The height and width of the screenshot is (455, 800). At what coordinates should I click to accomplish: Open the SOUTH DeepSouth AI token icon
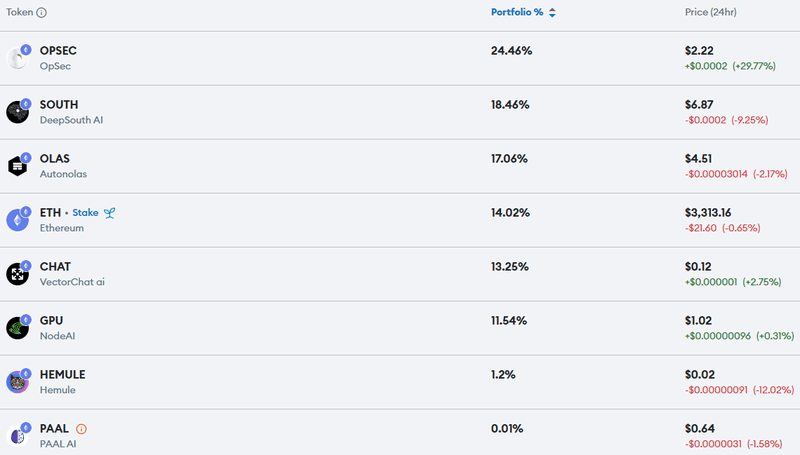point(17,112)
